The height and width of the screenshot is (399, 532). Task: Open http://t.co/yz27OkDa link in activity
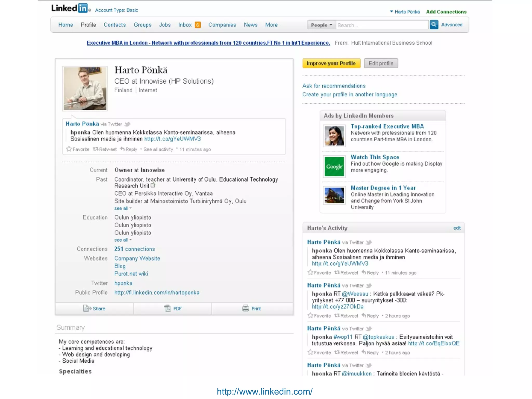(337, 307)
